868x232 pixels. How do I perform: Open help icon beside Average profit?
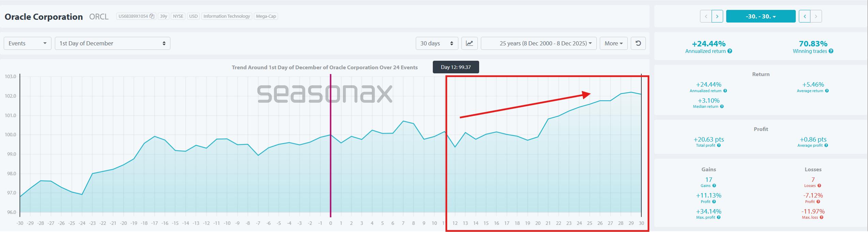pyautogui.click(x=826, y=145)
